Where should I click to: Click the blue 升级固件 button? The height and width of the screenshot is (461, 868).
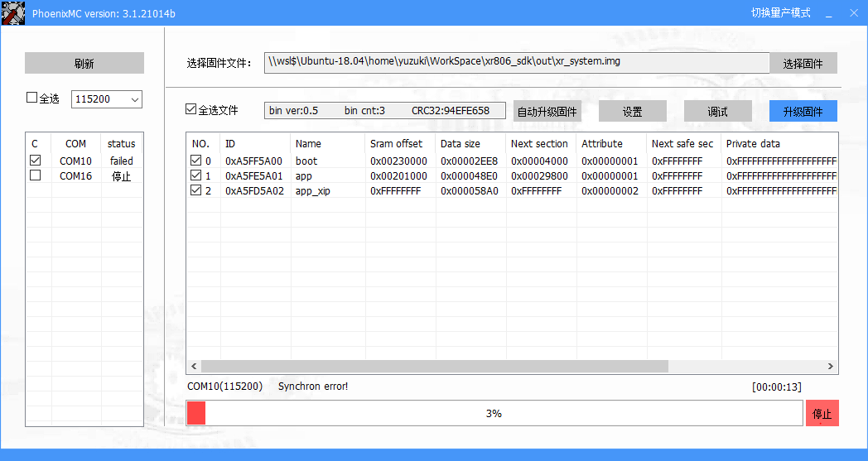pyautogui.click(x=803, y=111)
